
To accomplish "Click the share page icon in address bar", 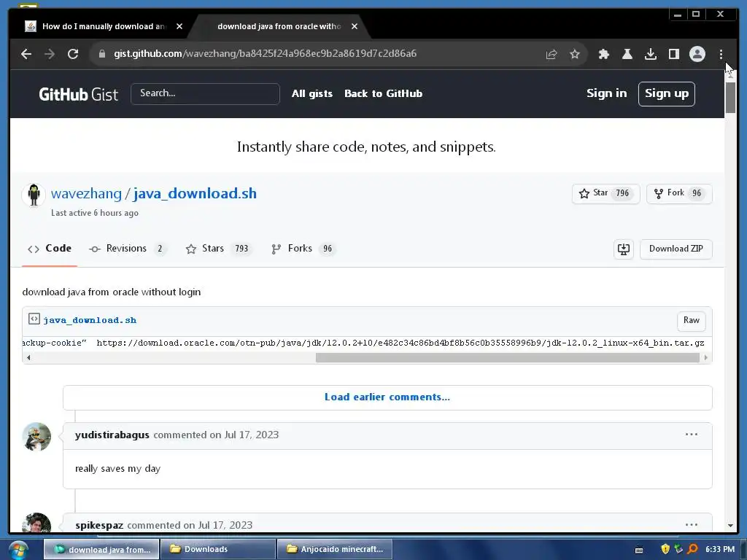I will (551, 54).
